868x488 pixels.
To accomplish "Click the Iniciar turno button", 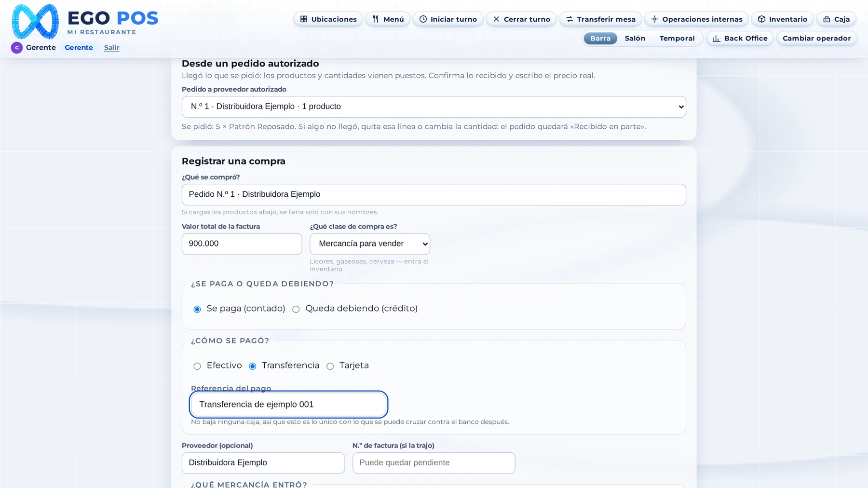I will pyautogui.click(x=448, y=19).
